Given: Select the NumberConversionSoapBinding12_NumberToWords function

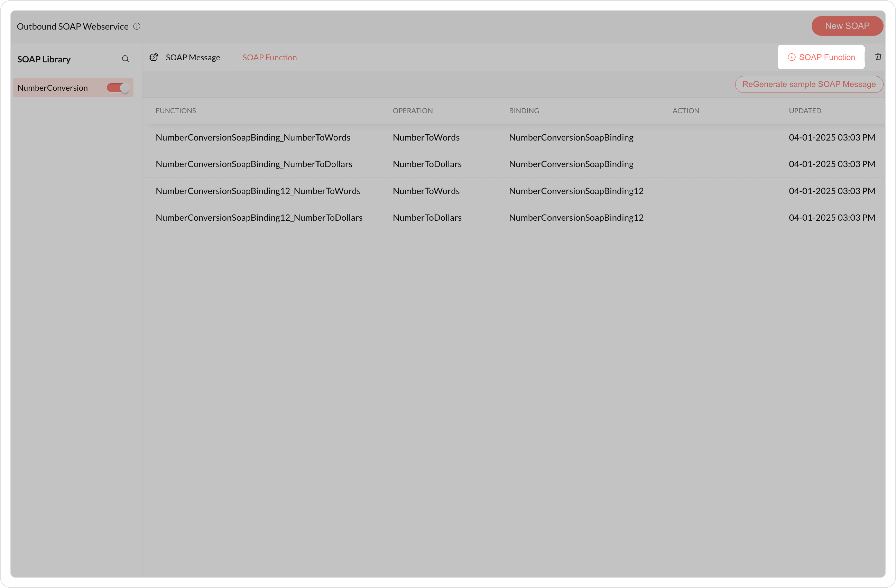Looking at the screenshot, I should tap(258, 191).
